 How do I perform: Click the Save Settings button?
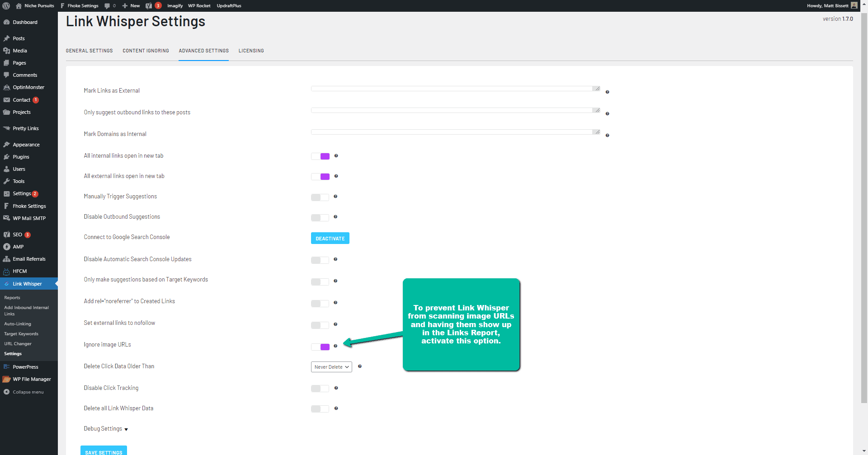(104, 451)
